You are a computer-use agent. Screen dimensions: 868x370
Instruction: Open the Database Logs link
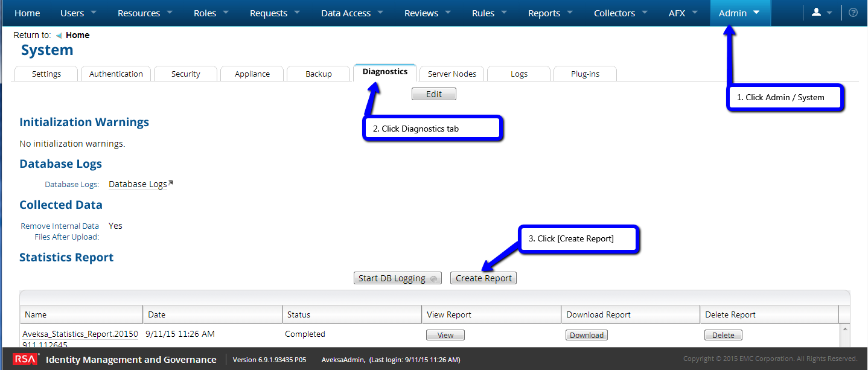point(138,184)
